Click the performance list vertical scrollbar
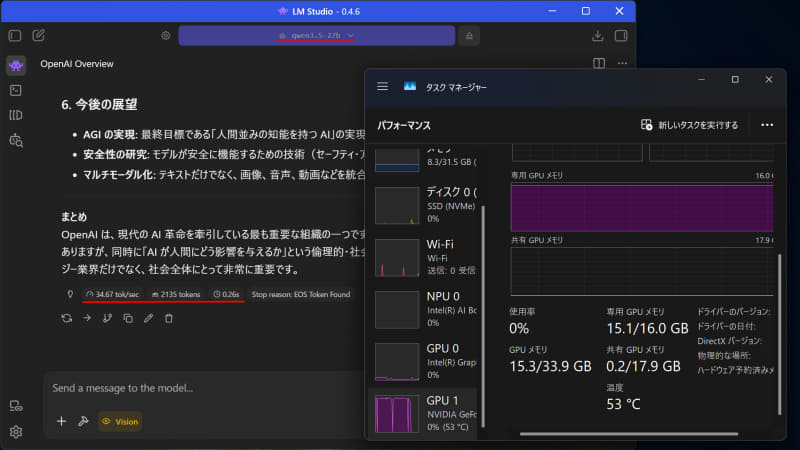The height and width of the screenshot is (450, 800). [x=483, y=316]
